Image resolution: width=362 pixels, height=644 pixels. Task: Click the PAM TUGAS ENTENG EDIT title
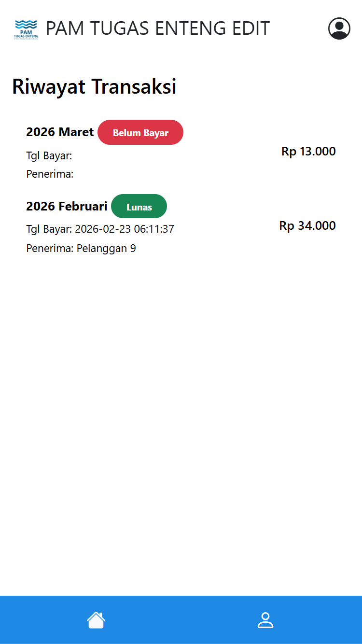point(157,29)
